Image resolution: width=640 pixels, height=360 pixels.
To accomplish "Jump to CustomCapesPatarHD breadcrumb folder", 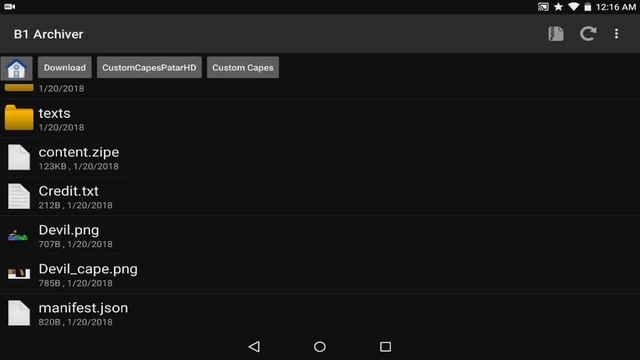I will [x=149, y=68].
